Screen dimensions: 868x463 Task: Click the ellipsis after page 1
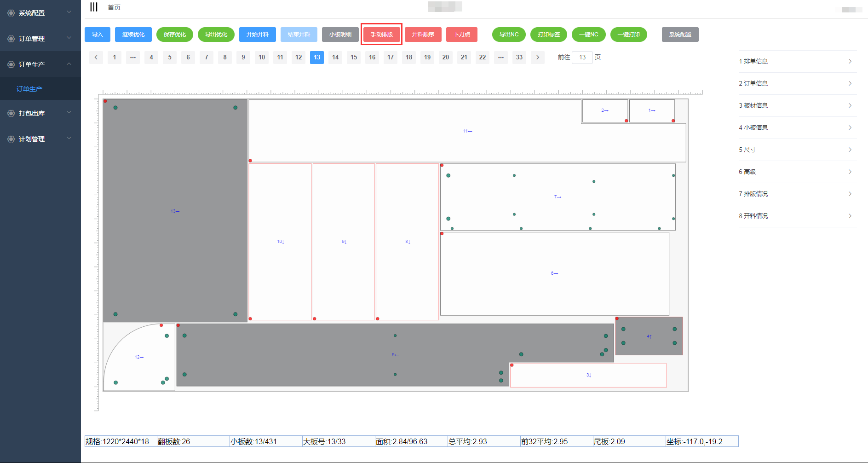[132, 58]
